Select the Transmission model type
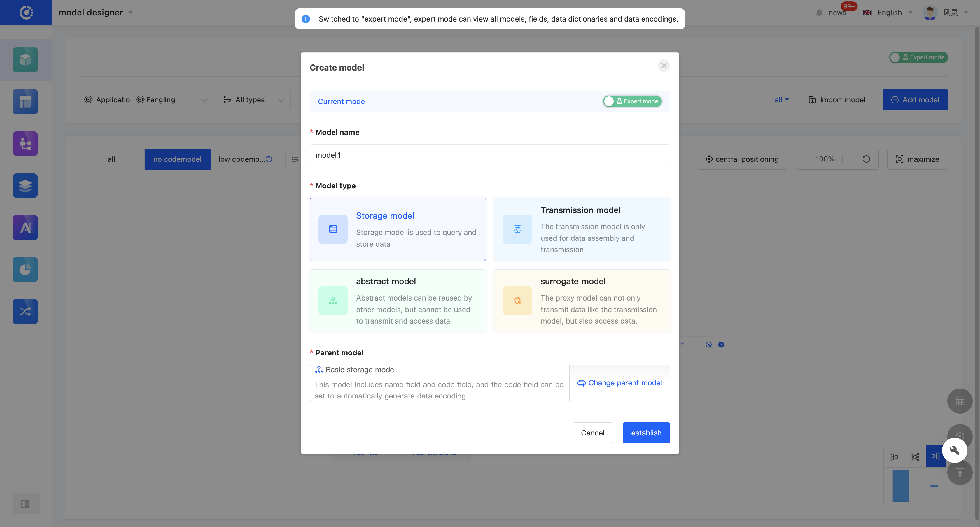 582,229
